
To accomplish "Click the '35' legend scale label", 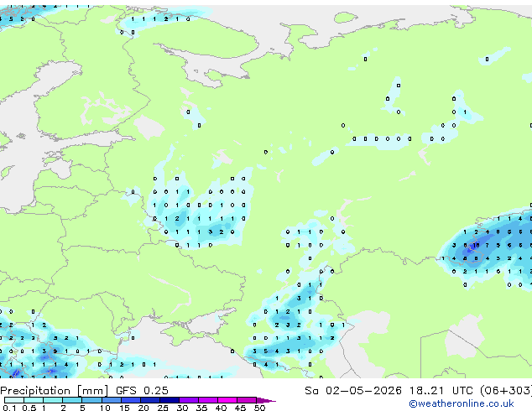I will tap(201, 408).
